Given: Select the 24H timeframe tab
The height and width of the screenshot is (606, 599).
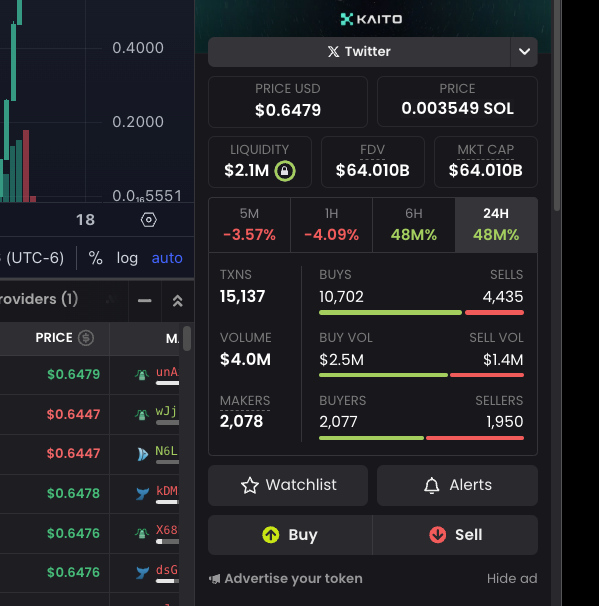Looking at the screenshot, I should click(x=496, y=225).
